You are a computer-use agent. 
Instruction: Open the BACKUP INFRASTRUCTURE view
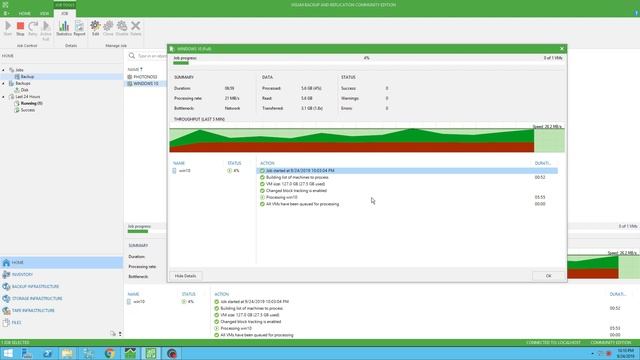[61, 287]
